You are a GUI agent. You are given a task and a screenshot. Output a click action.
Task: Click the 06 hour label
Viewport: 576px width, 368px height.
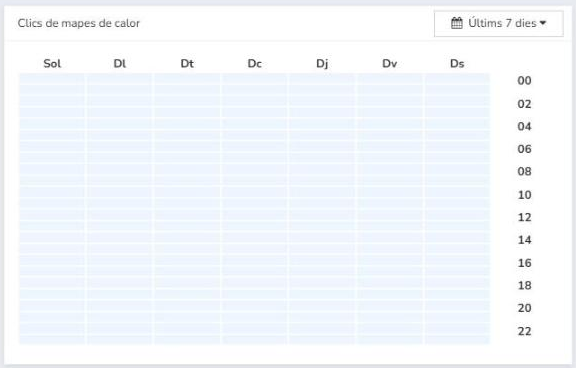tap(524, 149)
